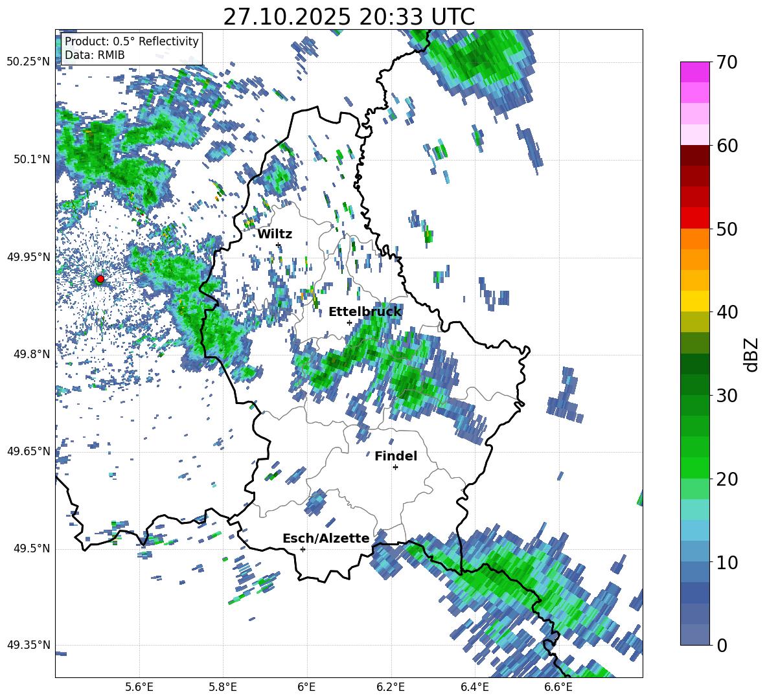Click the 30 tick on colorbar

tap(727, 396)
